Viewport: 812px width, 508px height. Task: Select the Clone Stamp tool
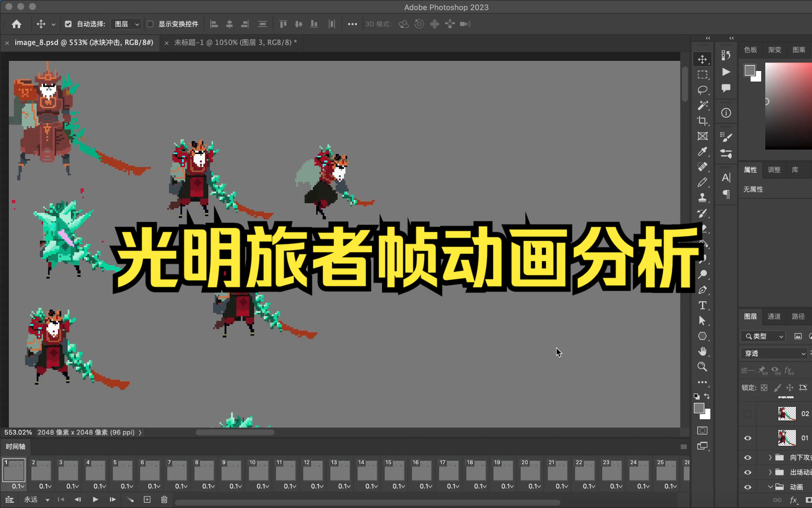point(702,198)
